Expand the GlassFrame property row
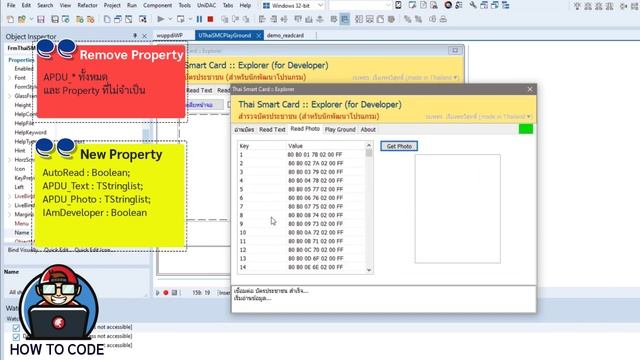Screen dimensions: 640x360 click(9, 96)
